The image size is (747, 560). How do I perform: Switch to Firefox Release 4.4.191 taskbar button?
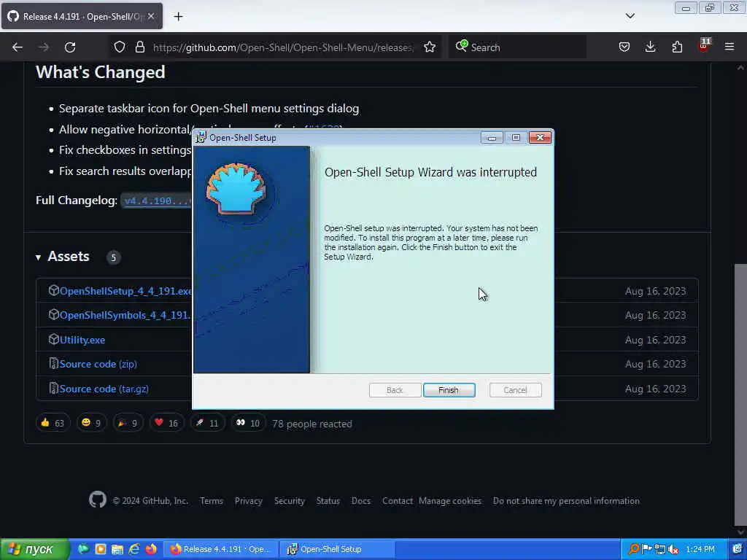click(x=220, y=549)
